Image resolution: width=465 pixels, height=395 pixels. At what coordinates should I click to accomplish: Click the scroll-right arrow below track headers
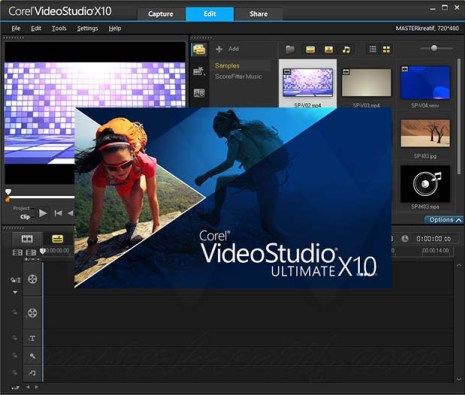pyautogui.click(x=36, y=387)
